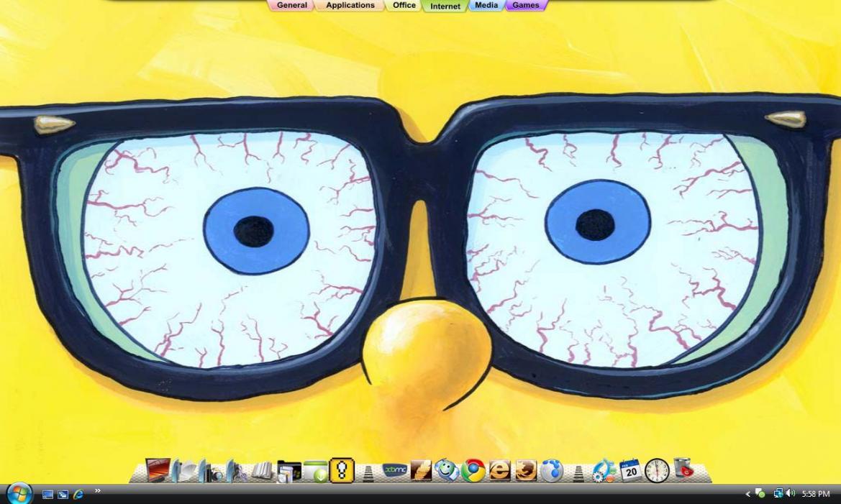Open the wooden Internet Explorer icon
The image size is (841, 504).
click(x=499, y=471)
